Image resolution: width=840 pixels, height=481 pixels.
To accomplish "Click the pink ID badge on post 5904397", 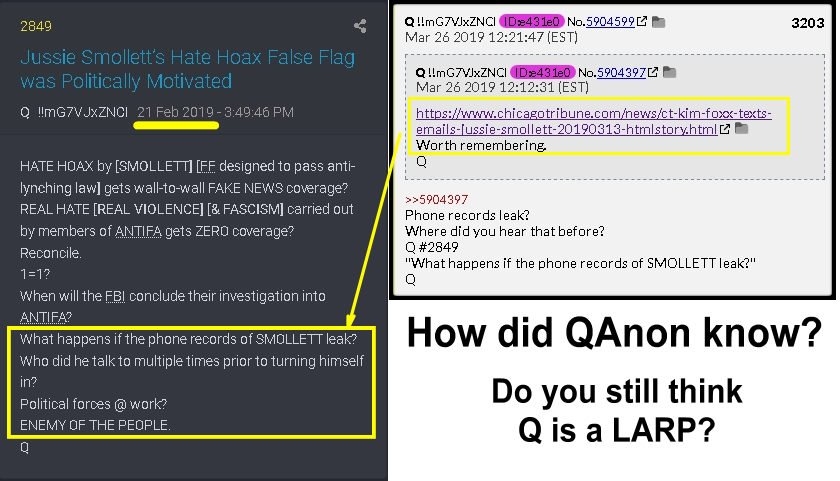I will click(x=543, y=72).
